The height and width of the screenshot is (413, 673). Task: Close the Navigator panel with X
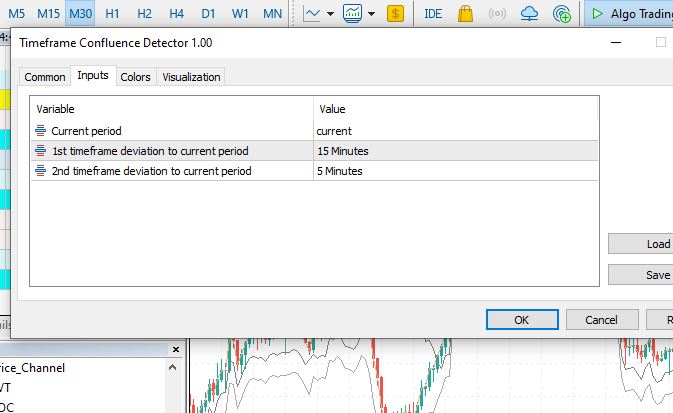[176, 349]
